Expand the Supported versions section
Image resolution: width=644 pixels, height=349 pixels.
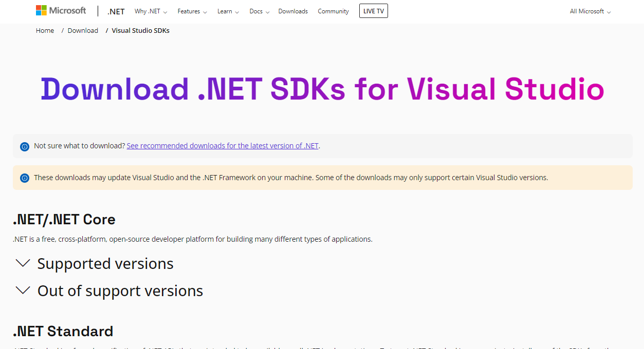tap(95, 263)
